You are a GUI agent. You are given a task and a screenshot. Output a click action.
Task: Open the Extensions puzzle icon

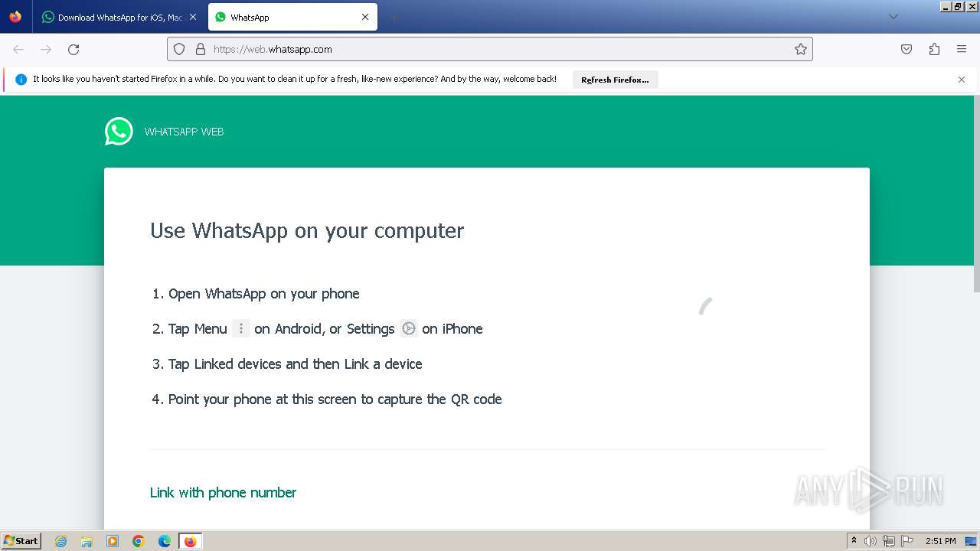(934, 49)
